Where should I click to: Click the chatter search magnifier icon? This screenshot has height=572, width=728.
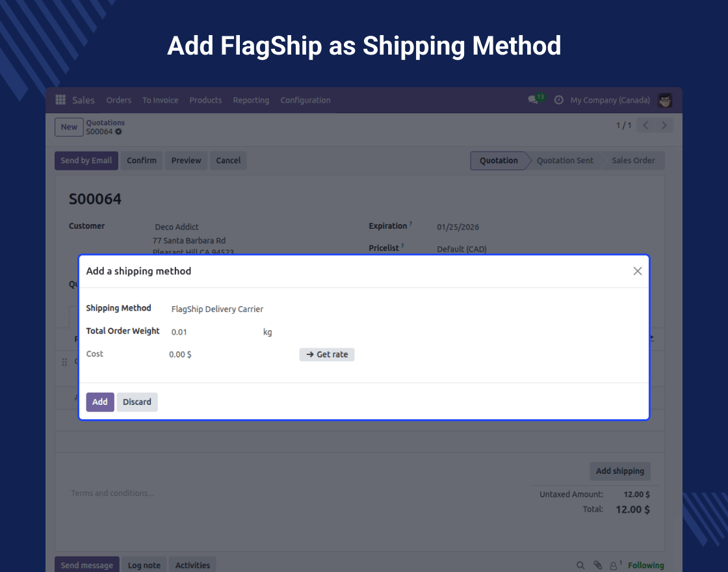point(580,565)
